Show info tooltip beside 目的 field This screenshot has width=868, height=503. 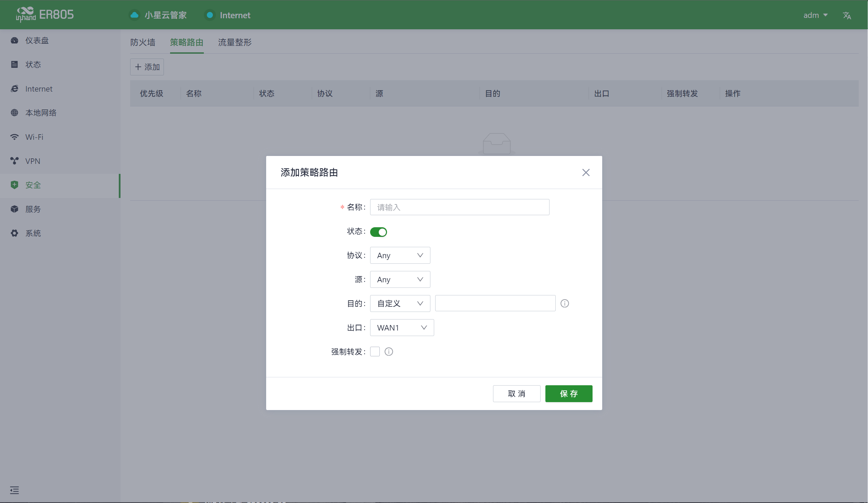[x=565, y=304]
